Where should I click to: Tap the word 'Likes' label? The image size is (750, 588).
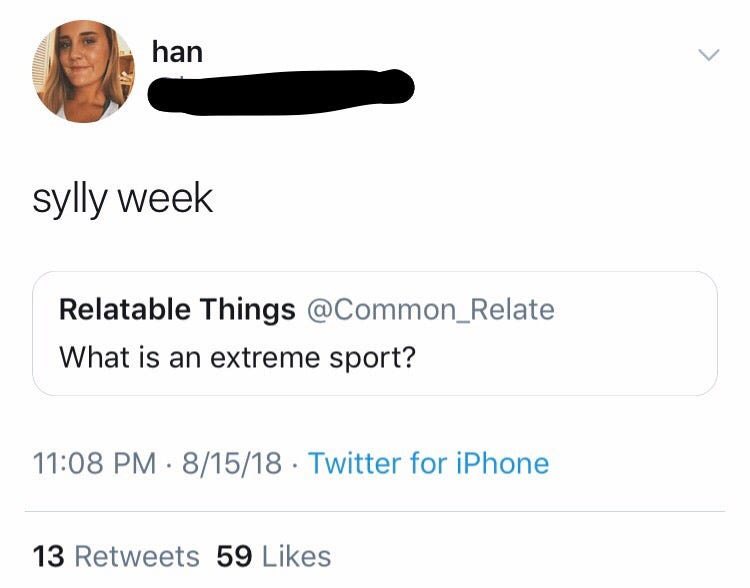pyautogui.click(x=297, y=556)
